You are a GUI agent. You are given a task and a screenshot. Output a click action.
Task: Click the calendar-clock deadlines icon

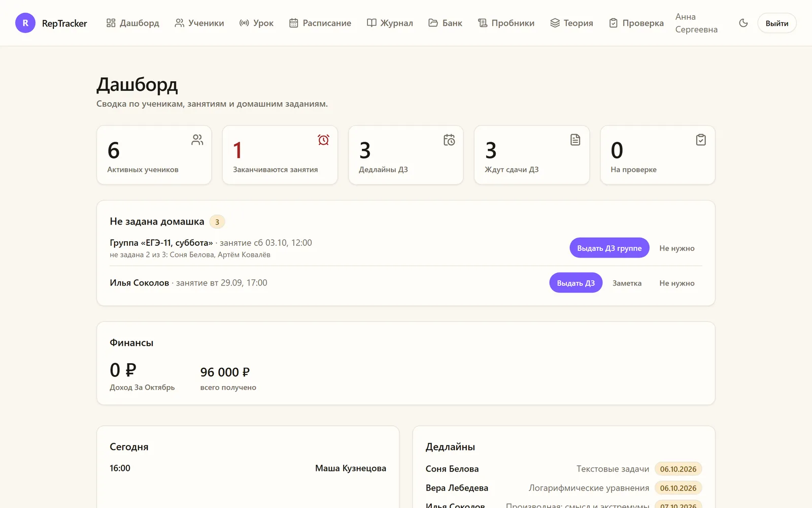(x=449, y=140)
